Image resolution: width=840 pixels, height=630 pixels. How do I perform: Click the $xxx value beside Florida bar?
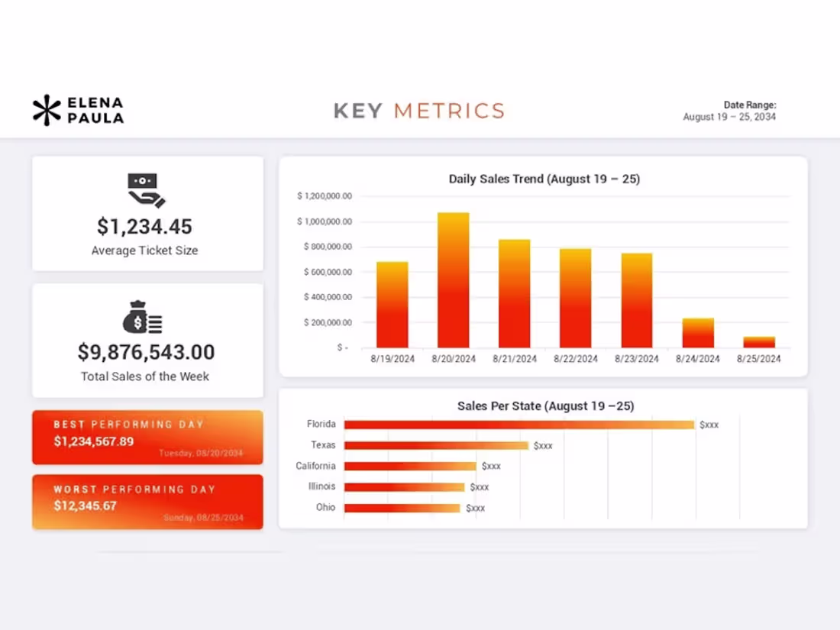point(709,425)
